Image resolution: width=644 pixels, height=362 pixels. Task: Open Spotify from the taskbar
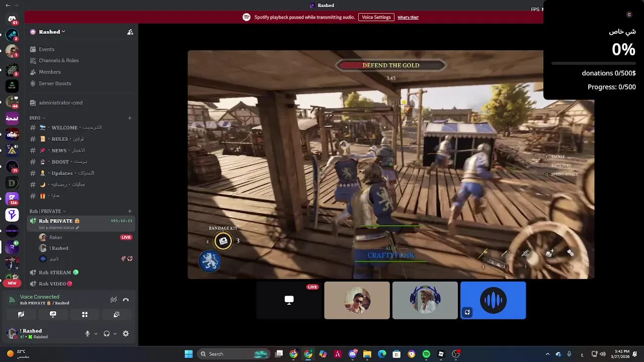coord(426,354)
